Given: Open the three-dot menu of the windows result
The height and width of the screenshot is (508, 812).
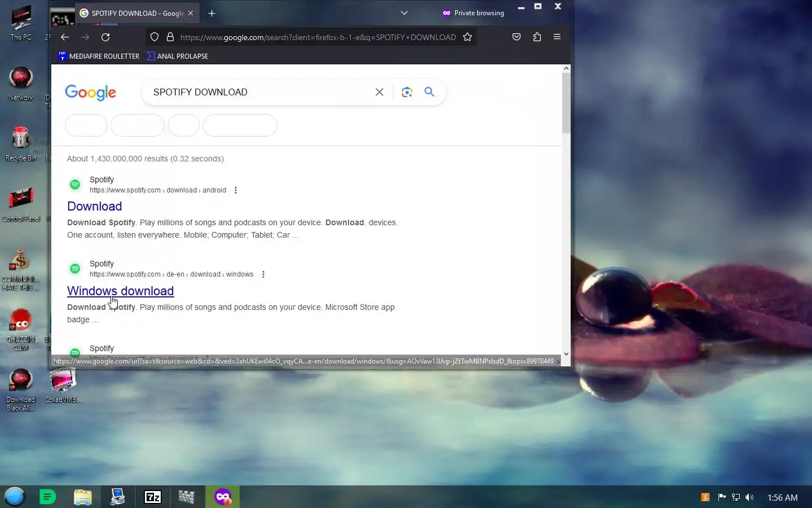Looking at the screenshot, I should pyautogui.click(x=263, y=274).
